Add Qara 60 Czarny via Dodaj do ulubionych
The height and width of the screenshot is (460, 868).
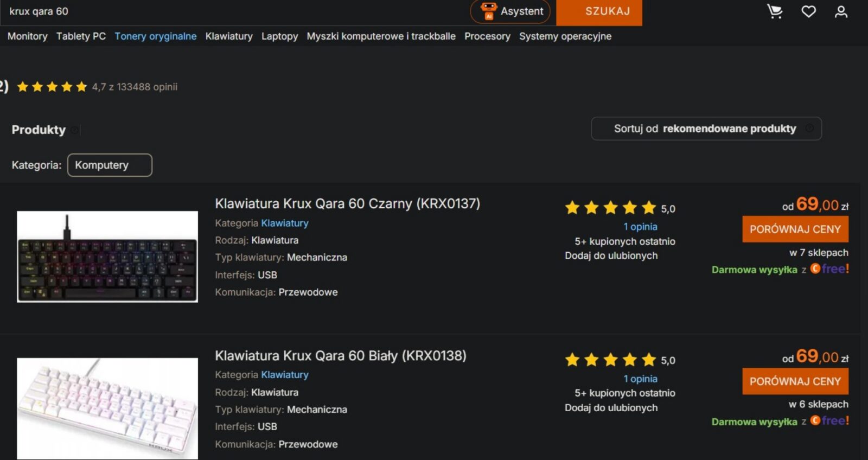(611, 255)
